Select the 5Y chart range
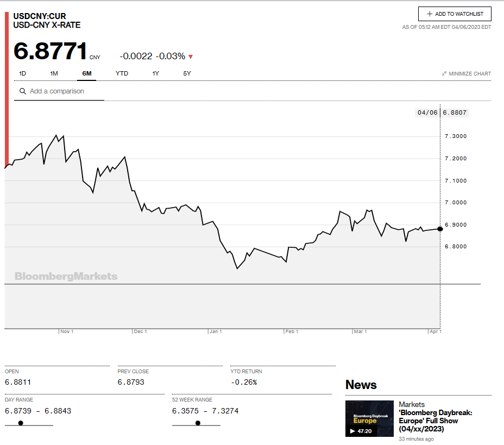 pos(187,73)
